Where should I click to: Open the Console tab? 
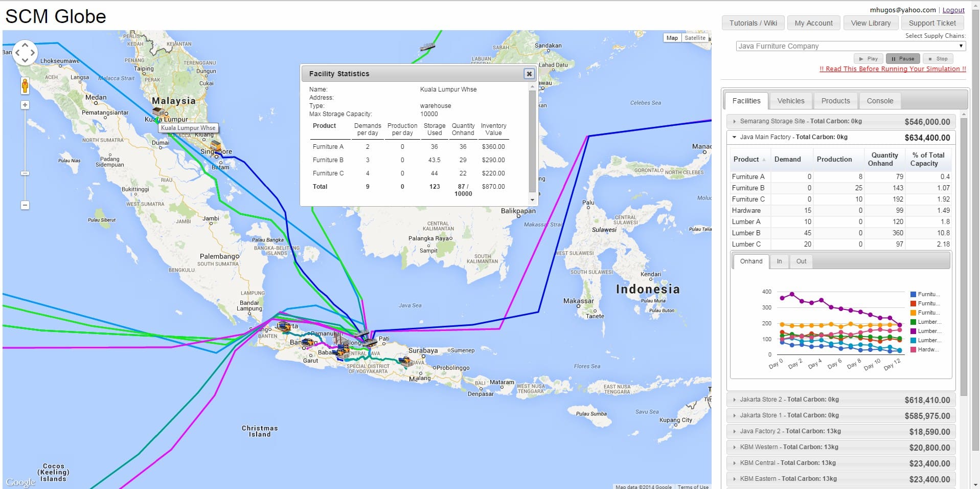[x=880, y=101]
